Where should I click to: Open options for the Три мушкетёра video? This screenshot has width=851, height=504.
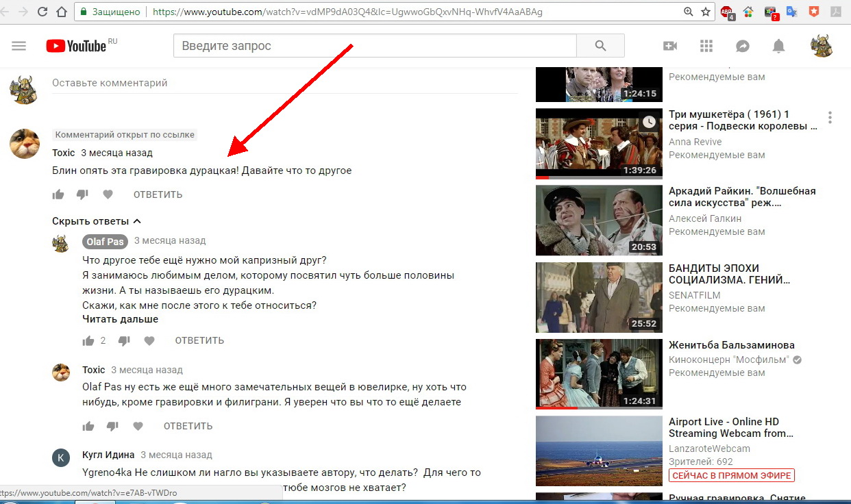tap(830, 118)
